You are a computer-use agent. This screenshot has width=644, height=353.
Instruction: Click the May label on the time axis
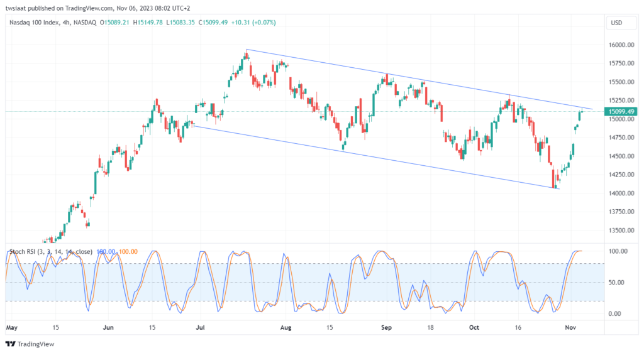click(12, 328)
